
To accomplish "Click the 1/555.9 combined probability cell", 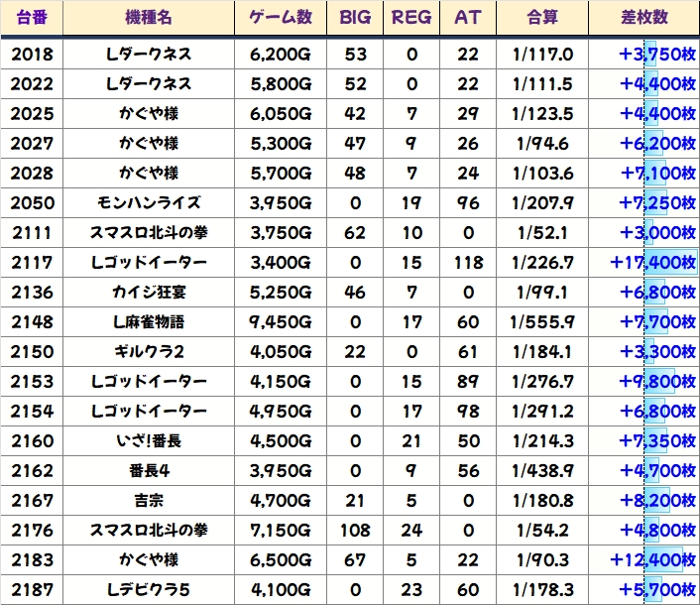I will coord(542,322).
